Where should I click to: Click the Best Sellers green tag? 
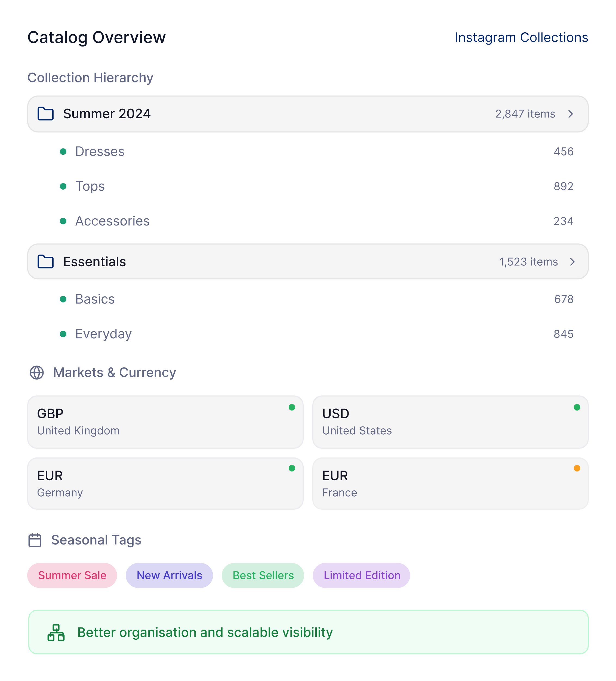point(263,575)
